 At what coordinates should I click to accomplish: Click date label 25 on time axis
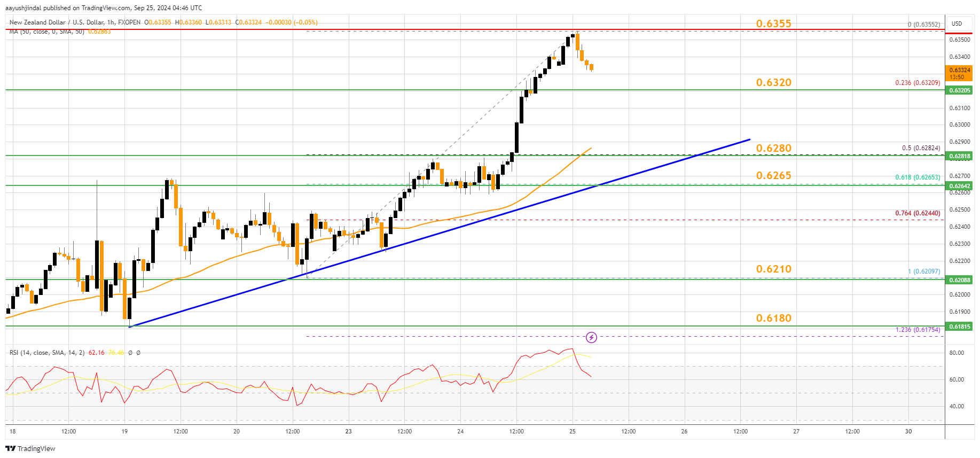pyautogui.click(x=573, y=431)
